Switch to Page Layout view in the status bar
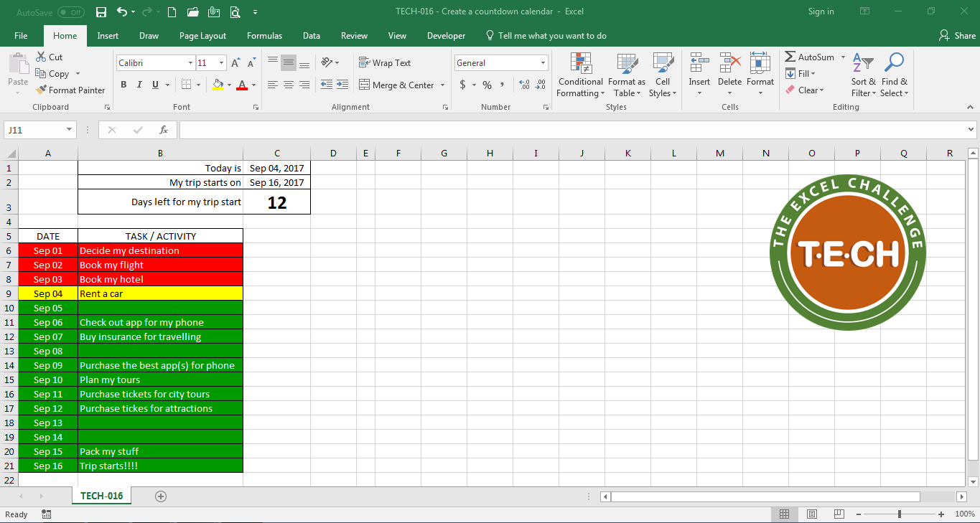This screenshot has width=980, height=523. [811, 514]
